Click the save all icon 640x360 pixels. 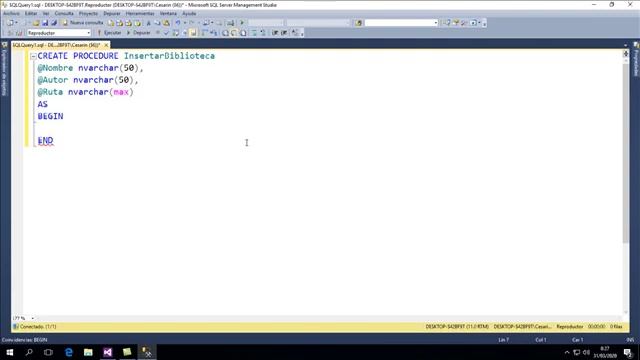tap(53, 23)
